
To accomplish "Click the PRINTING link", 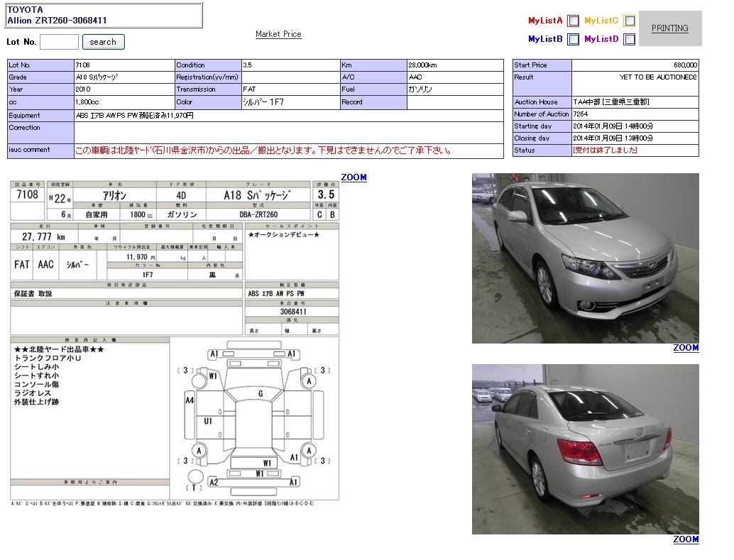I will tap(669, 28).
